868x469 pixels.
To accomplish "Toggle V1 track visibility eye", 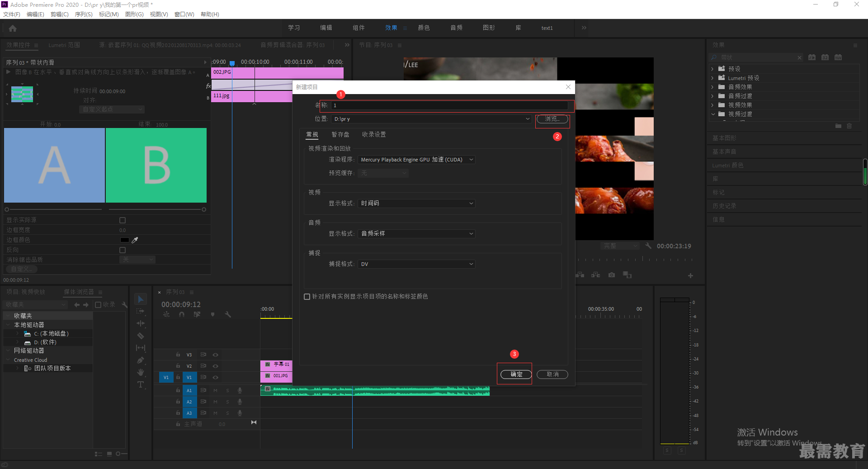I will point(216,377).
